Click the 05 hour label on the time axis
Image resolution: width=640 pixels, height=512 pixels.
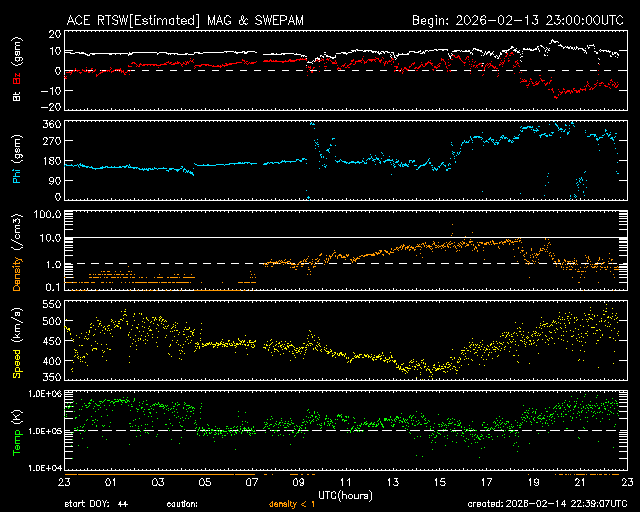(204, 482)
